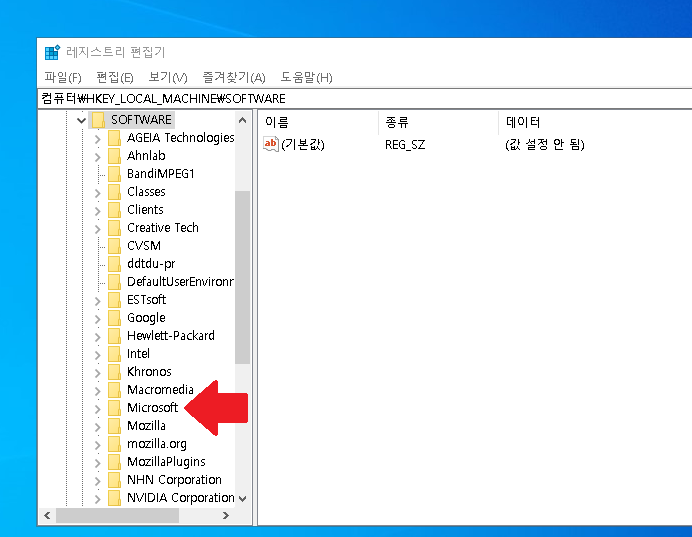Viewport: 692px width, 537px height.
Task: Expand the Khronos key
Action: point(98,373)
